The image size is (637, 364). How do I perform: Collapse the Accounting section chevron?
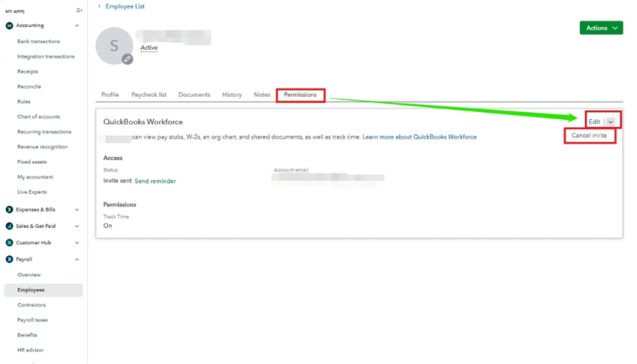pyautogui.click(x=77, y=25)
